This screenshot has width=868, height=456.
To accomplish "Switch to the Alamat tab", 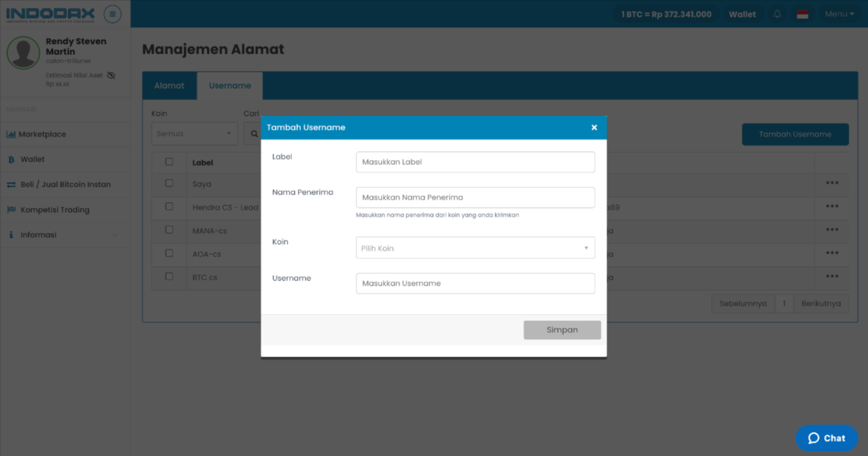I will (x=169, y=85).
